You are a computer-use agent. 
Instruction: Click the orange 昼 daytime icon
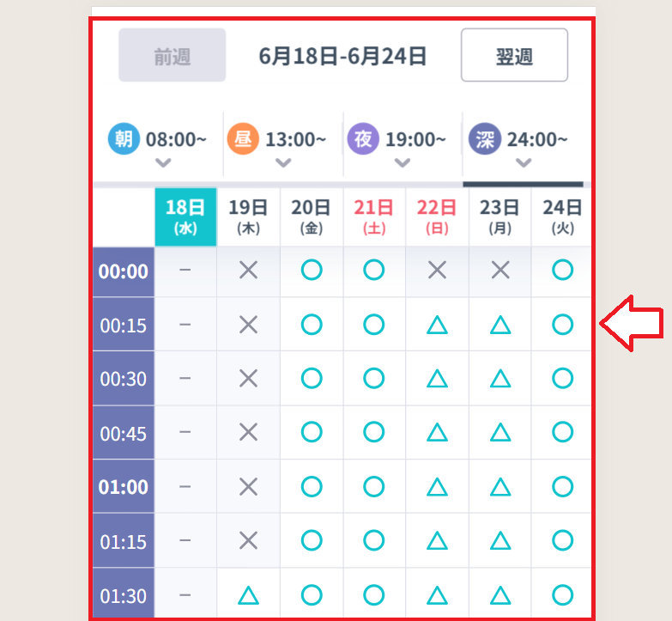pos(243,139)
